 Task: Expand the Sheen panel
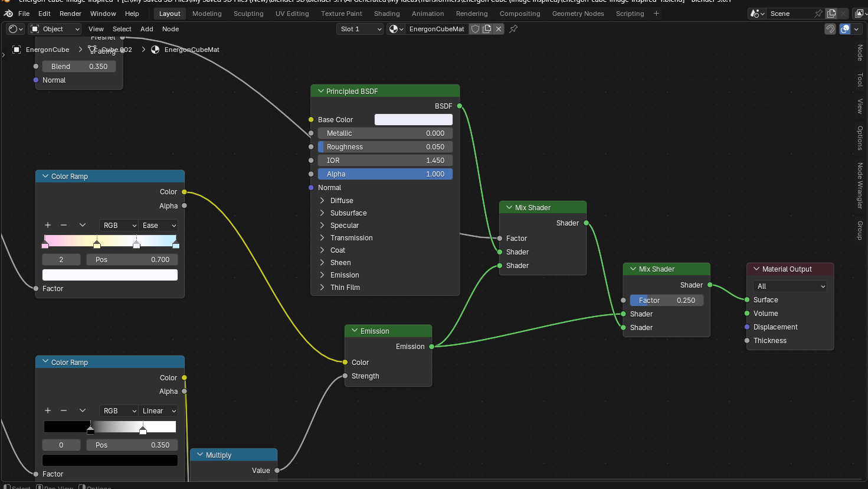tap(322, 263)
